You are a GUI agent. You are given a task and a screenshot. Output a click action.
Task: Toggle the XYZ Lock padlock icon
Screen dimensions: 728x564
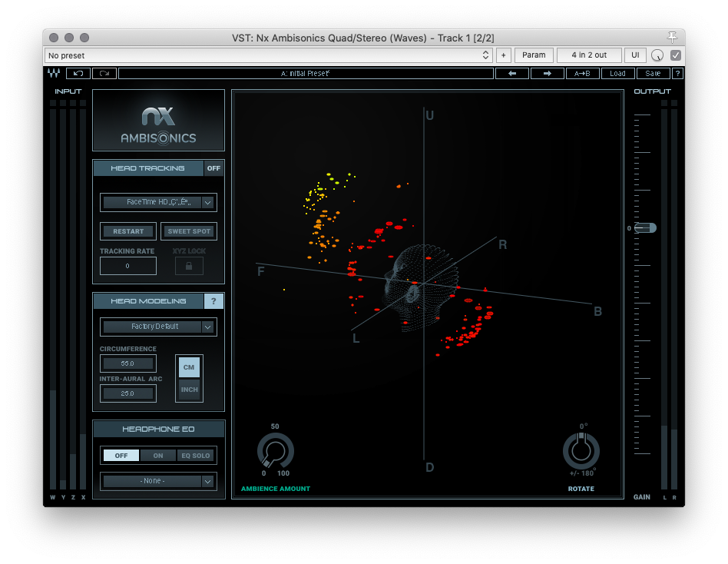pyautogui.click(x=189, y=266)
